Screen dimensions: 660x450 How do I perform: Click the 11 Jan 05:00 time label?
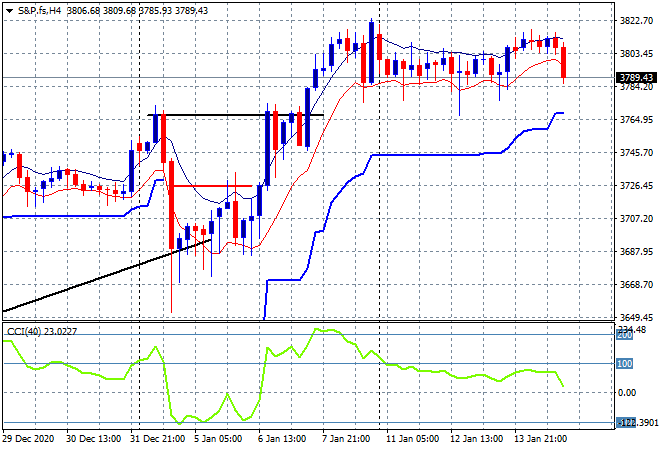412,439
